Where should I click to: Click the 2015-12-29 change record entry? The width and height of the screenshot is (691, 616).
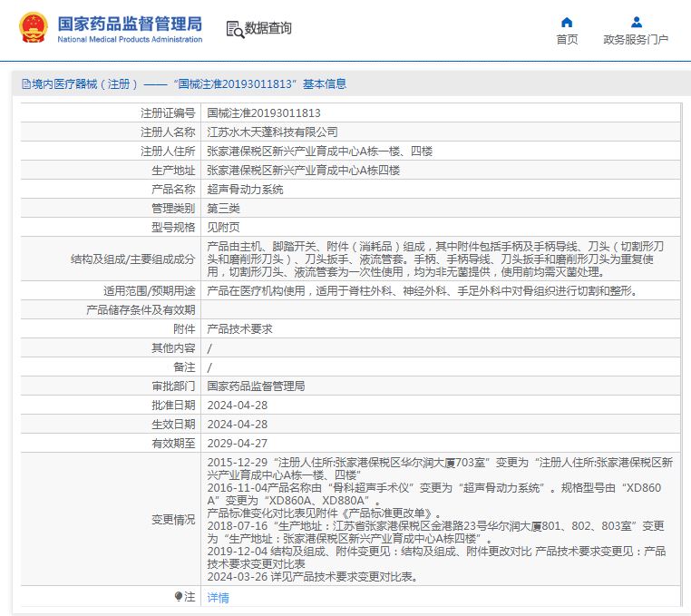tap(440, 469)
